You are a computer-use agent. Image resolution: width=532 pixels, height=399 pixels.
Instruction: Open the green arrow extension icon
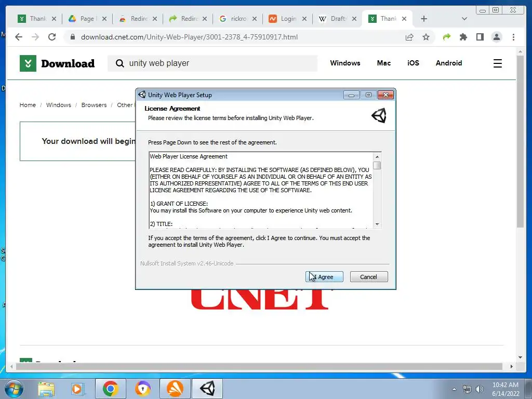[446, 37]
